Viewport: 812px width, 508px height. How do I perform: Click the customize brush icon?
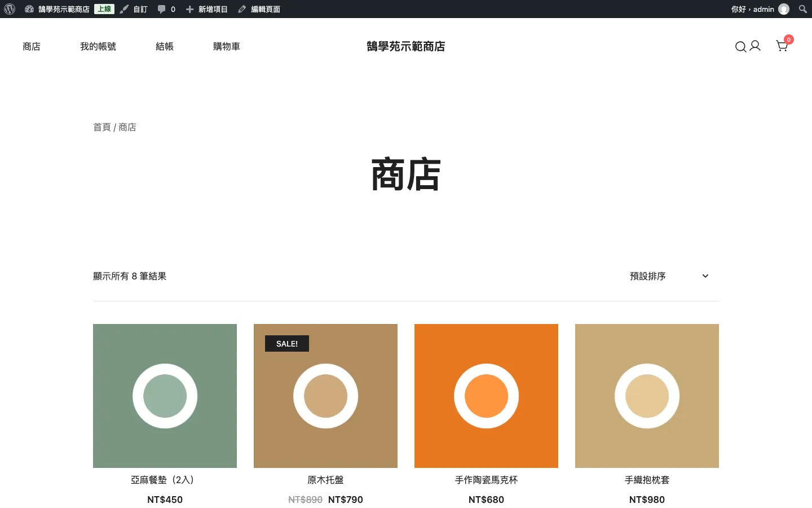point(124,9)
